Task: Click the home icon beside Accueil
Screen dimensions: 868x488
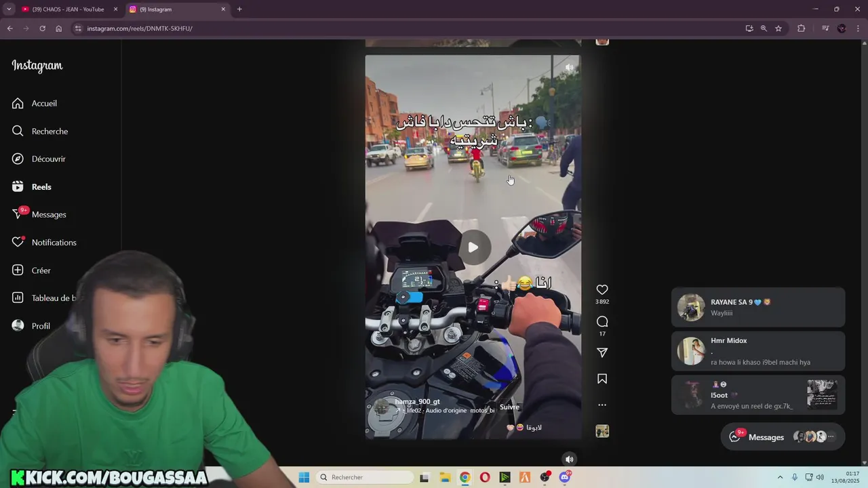Action: click(x=18, y=103)
